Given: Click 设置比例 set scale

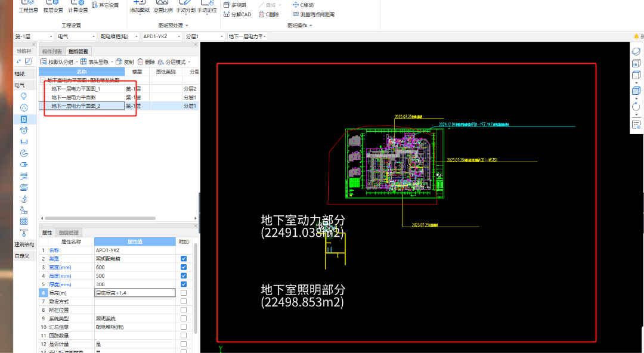Looking at the screenshot, I should coord(163,7).
